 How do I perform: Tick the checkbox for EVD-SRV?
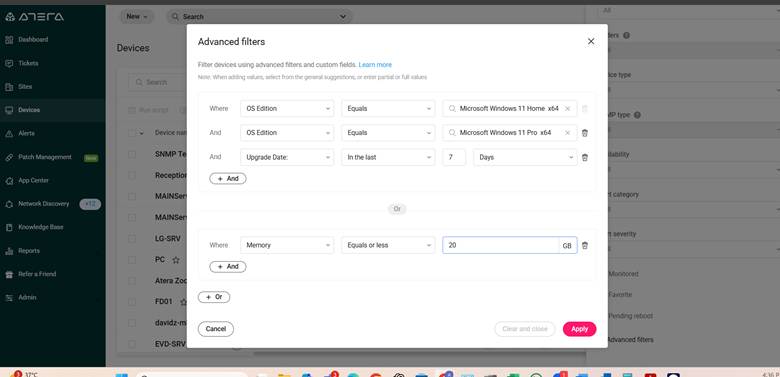pos(132,344)
